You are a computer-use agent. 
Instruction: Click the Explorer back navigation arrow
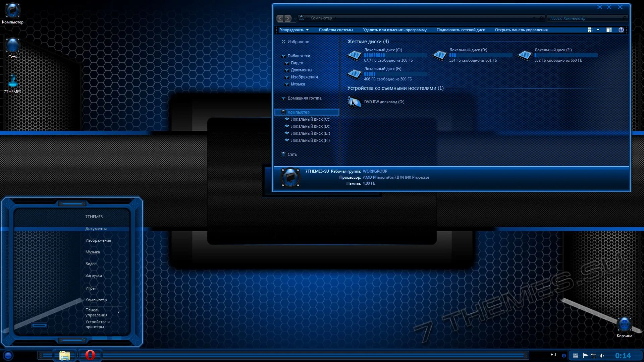280,18
